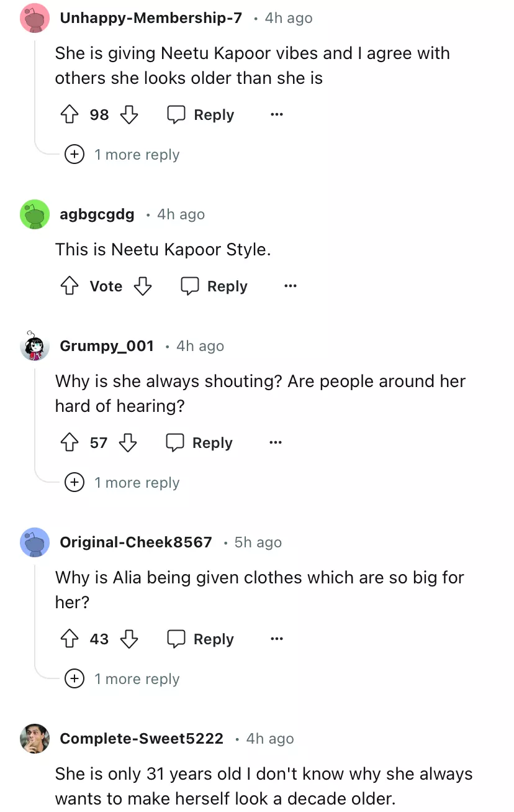Screen dimensions: 514x812
Task: Reply to Original-Cheek8567's comment
Action: (x=201, y=639)
